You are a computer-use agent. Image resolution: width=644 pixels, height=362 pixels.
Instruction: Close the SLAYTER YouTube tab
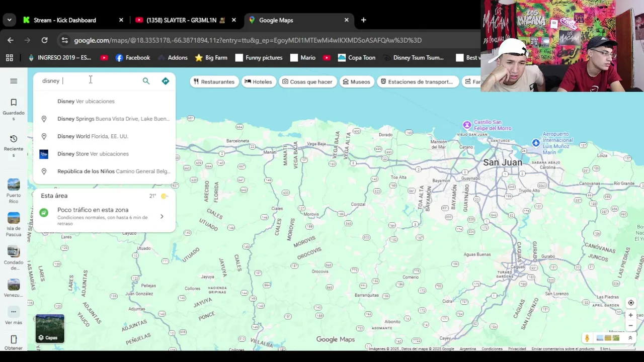[233, 20]
